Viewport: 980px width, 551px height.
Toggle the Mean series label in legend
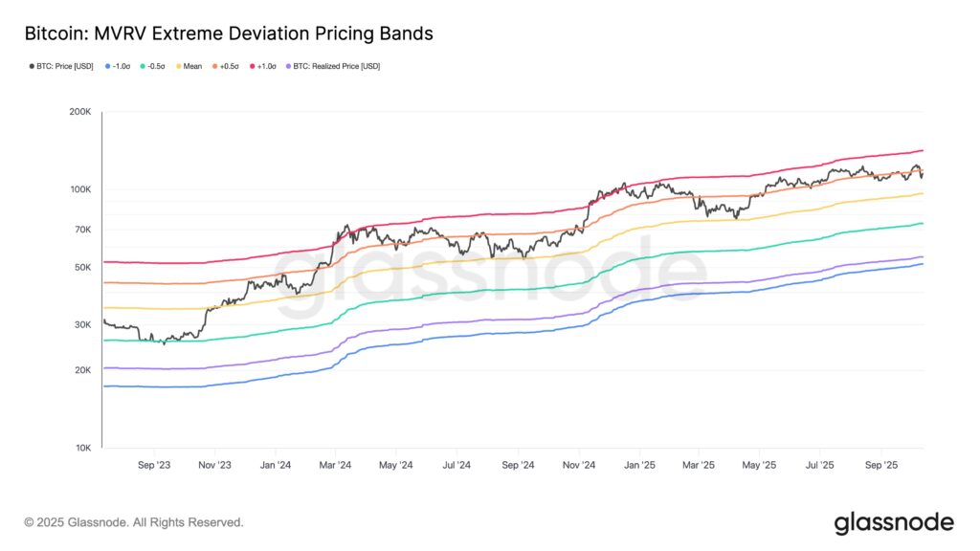click(192, 66)
